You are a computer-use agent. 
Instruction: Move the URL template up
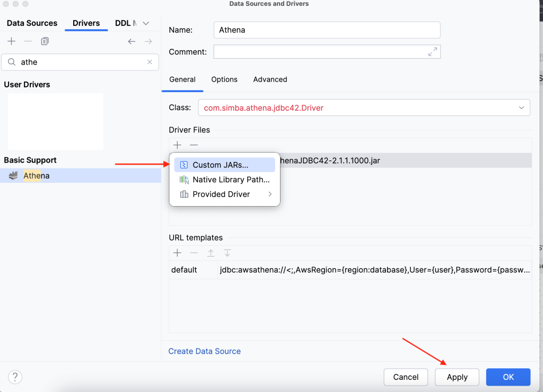pos(210,253)
